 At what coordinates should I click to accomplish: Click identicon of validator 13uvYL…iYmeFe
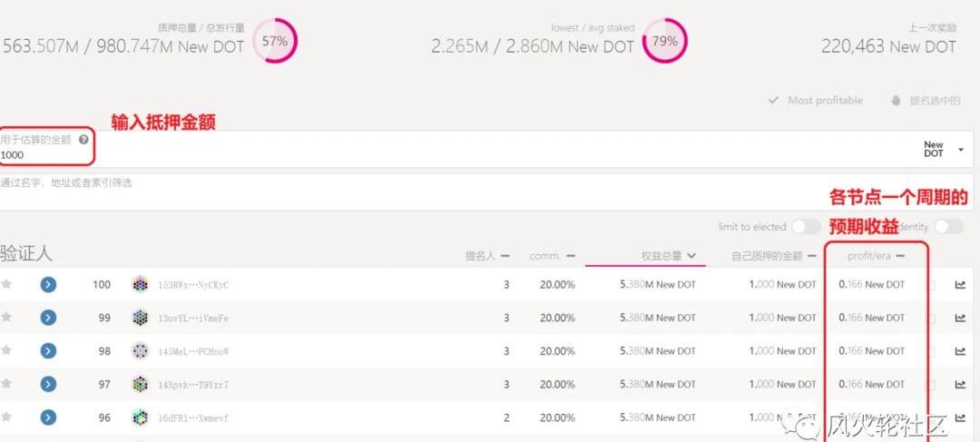point(140,318)
